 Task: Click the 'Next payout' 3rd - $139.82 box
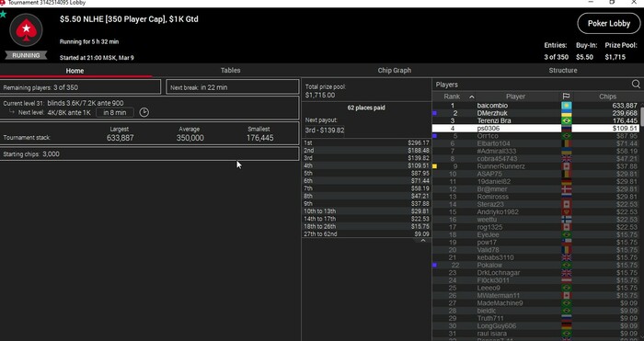click(325, 131)
